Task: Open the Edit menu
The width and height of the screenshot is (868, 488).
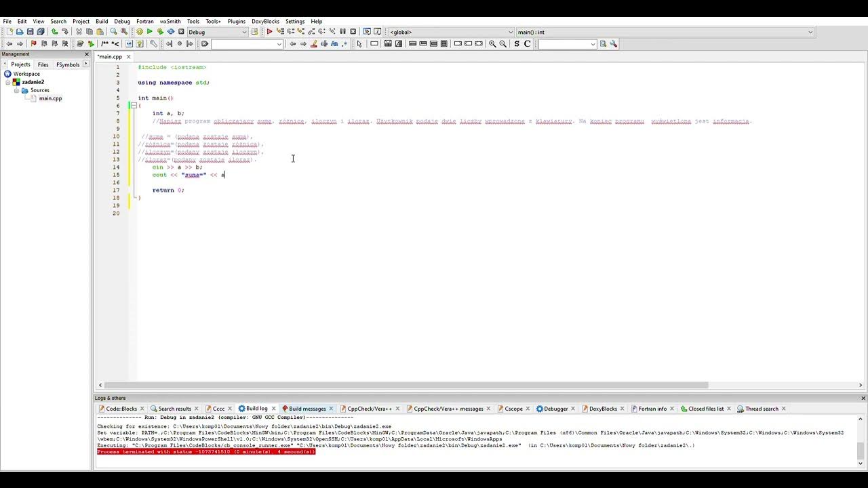Action: [22, 21]
